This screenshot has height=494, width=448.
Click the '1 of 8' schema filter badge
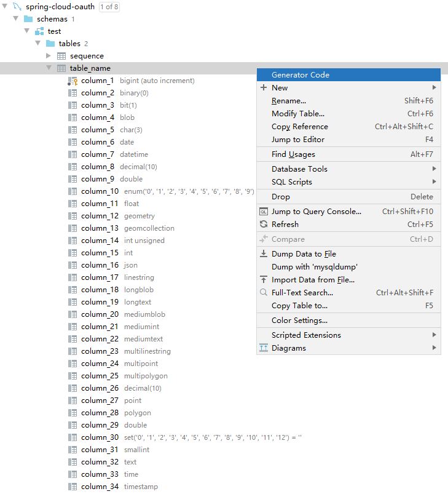(x=109, y=7)
